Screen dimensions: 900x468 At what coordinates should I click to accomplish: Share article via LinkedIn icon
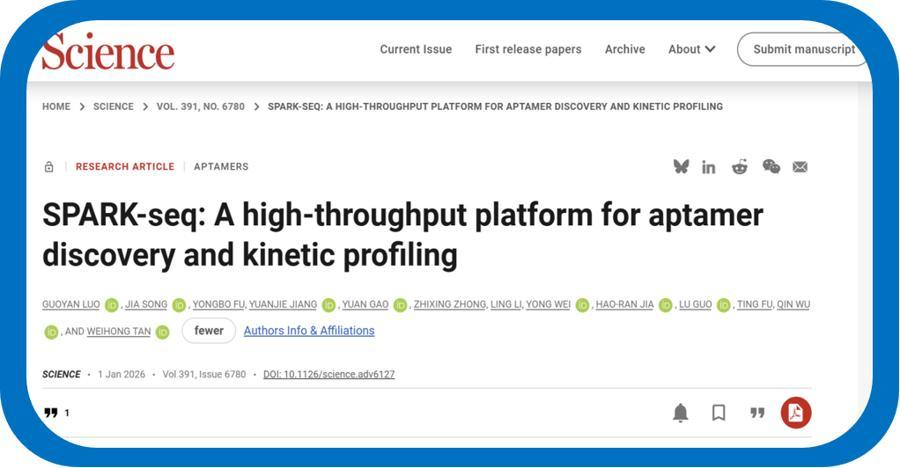point(709,167)
